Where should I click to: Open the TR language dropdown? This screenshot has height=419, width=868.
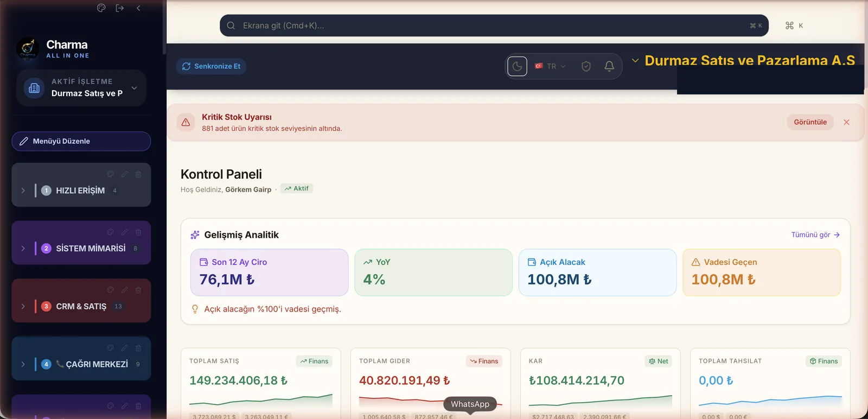coord(550,66)
